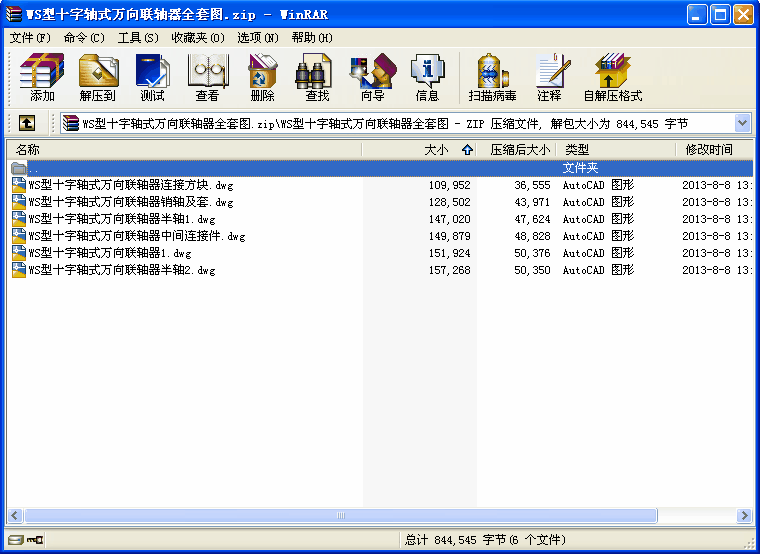Open the 文件(F) menu
This screenshot has height=554, width=760.
[30, 37]
